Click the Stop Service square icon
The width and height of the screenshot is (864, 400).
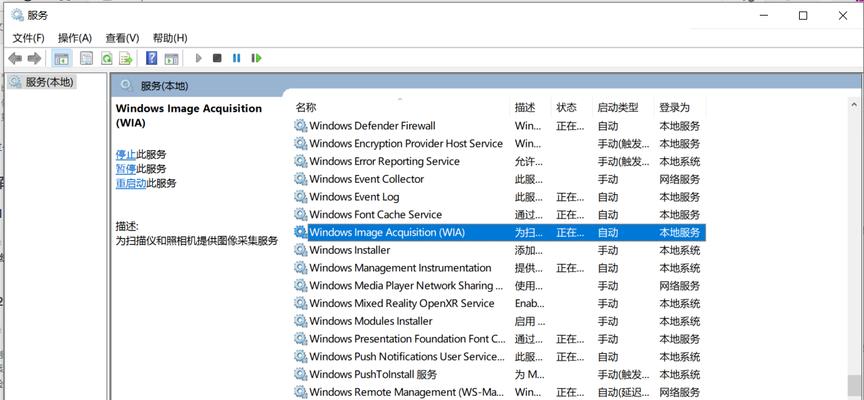tap(217, 58)
